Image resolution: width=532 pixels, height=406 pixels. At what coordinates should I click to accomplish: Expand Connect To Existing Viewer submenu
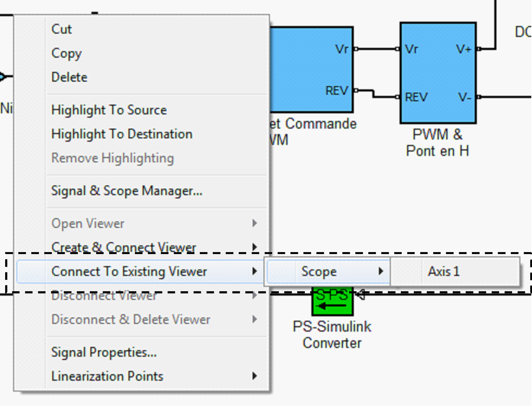click(x=129, y=271)
